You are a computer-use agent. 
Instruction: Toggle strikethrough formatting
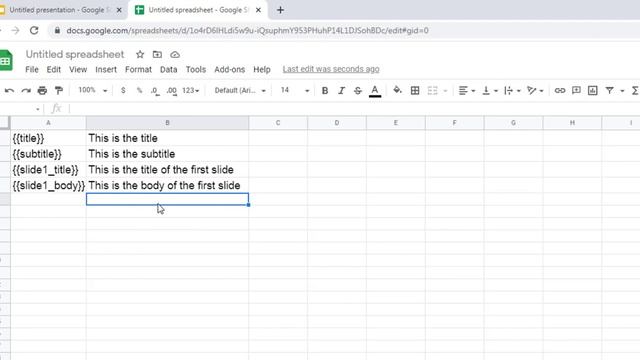coord(358,91)
